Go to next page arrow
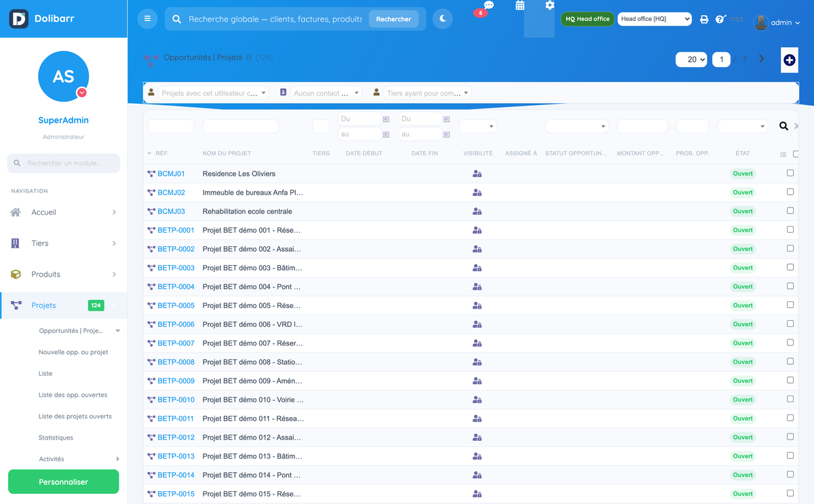Image resolution: width=814 pixels, height=504 pixels. (761, 59)
